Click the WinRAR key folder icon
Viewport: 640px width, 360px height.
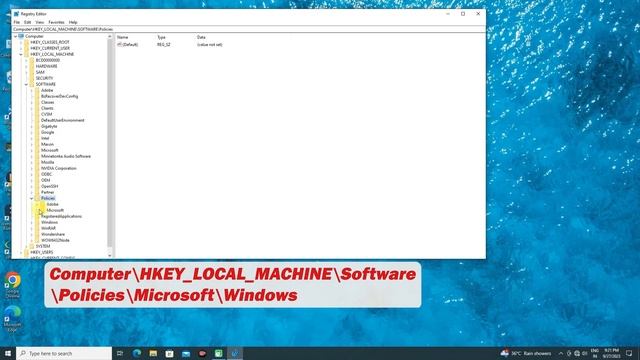click(37, 228)
